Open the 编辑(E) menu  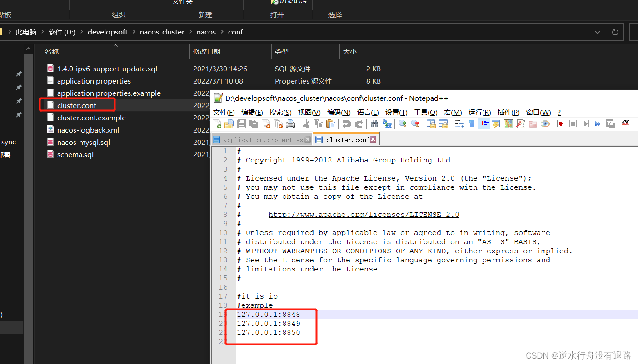[x=252, y=112]
